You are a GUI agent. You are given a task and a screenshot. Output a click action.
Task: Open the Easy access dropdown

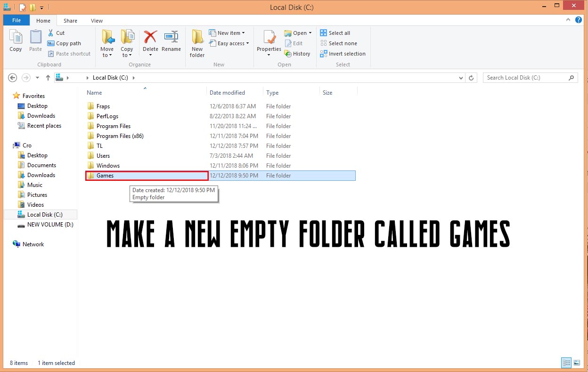(229, 43)
